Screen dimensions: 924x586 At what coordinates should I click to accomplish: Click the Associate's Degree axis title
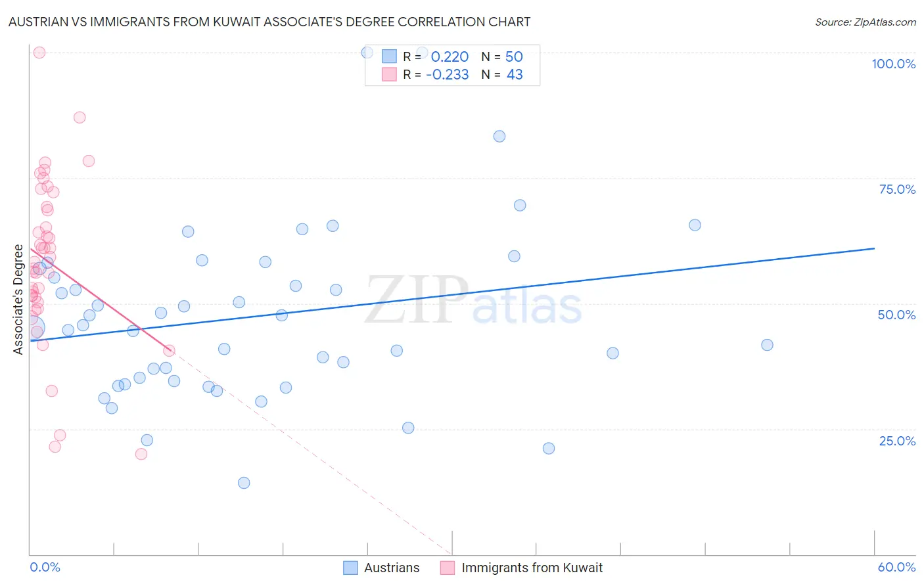click(18, 300)
